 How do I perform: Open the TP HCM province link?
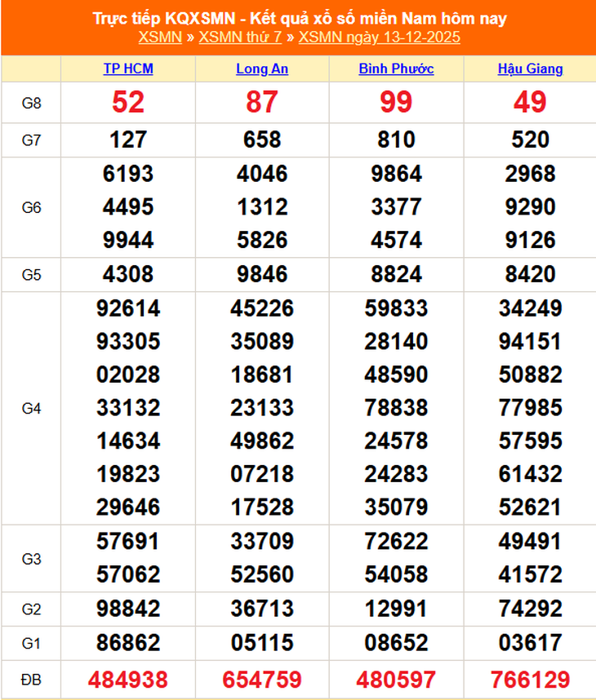[x=128, y=69]
